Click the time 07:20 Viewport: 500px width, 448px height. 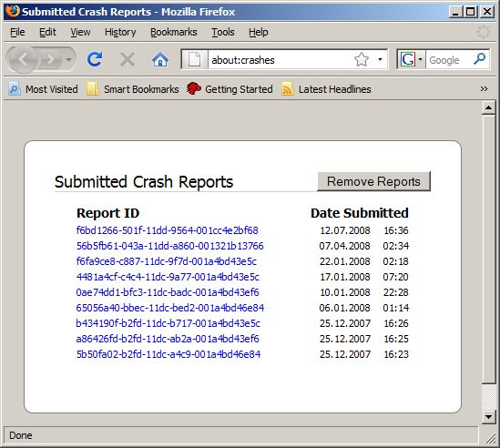coord(396,277)
